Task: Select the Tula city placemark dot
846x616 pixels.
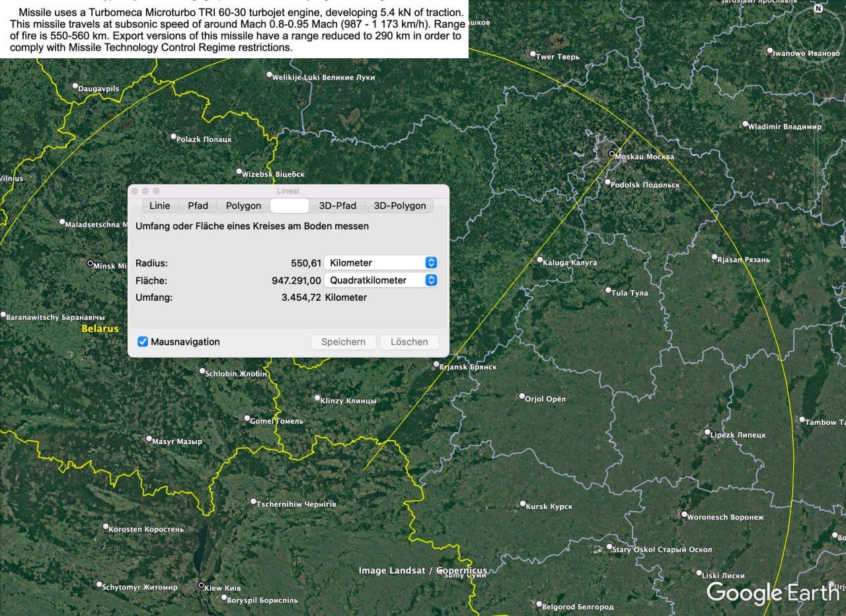Action: click(609, 290)
